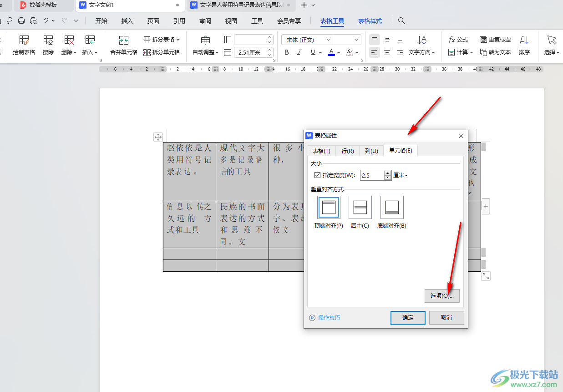The height and width of the screenshot is (392, 563).
Task: Open font color dropdown arrow
Action: click(x=339, y=52)
